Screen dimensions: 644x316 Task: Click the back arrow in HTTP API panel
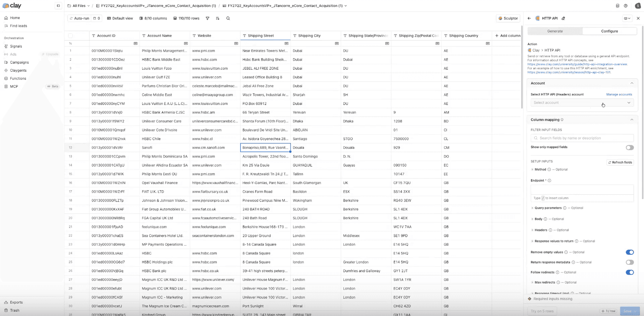(529, 18)
